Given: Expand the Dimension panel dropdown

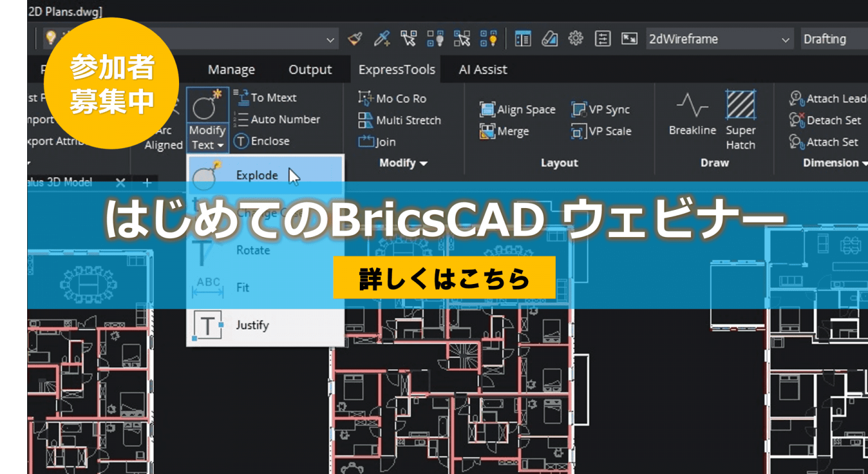Looking at the screenshot, I should click(x=835, y=163).
